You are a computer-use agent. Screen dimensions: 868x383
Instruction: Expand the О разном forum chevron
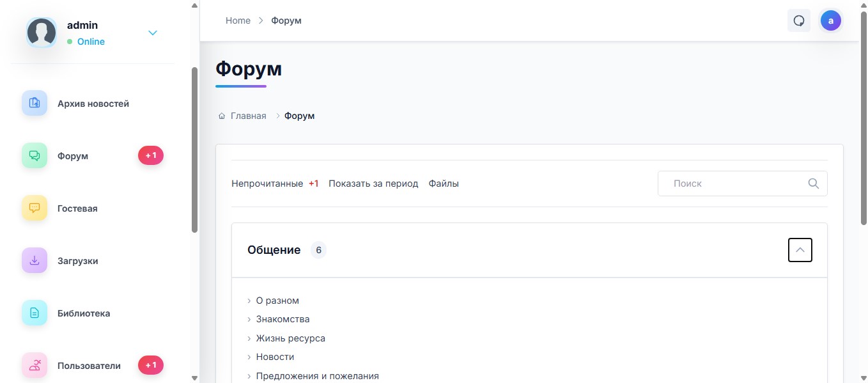point(249,301)
